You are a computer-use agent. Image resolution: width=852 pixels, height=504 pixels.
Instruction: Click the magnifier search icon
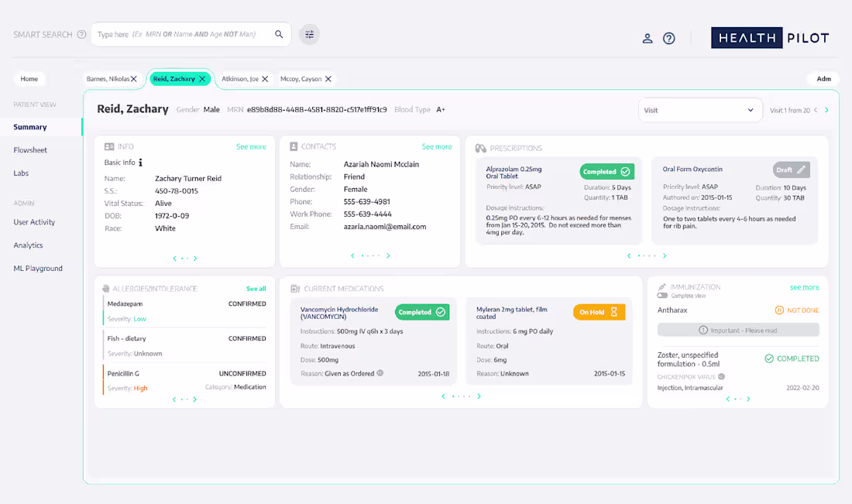tap(279, 34)
